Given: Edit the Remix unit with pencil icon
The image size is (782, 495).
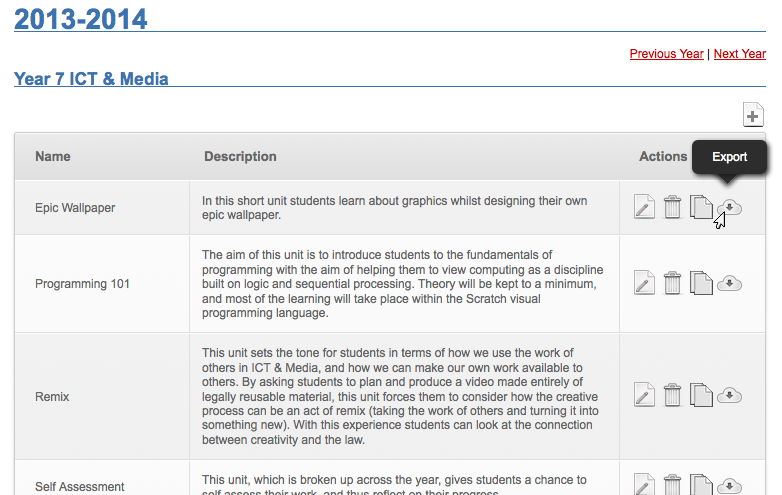Looking at the screenshot, I should coord(645,395).
